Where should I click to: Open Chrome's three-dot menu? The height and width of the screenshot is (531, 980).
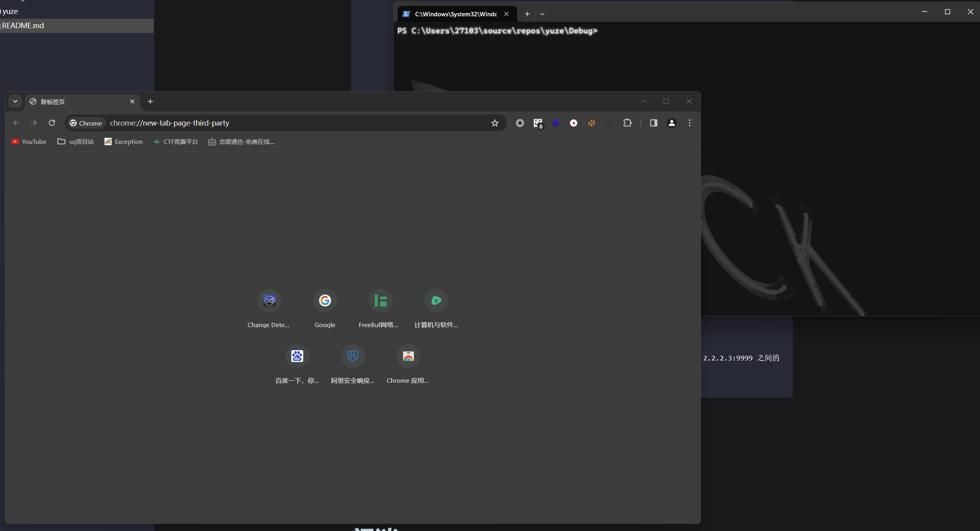(689, 123)
